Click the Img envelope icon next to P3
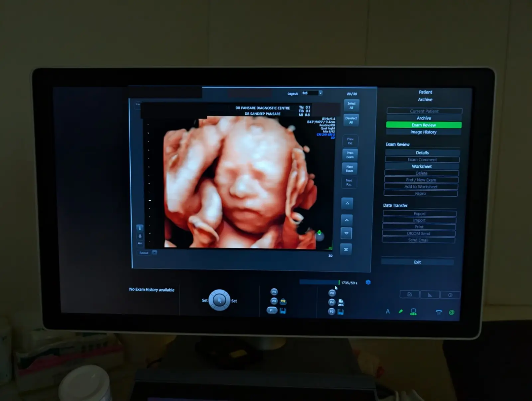532x401 pixels. click(x=283, y=301)
